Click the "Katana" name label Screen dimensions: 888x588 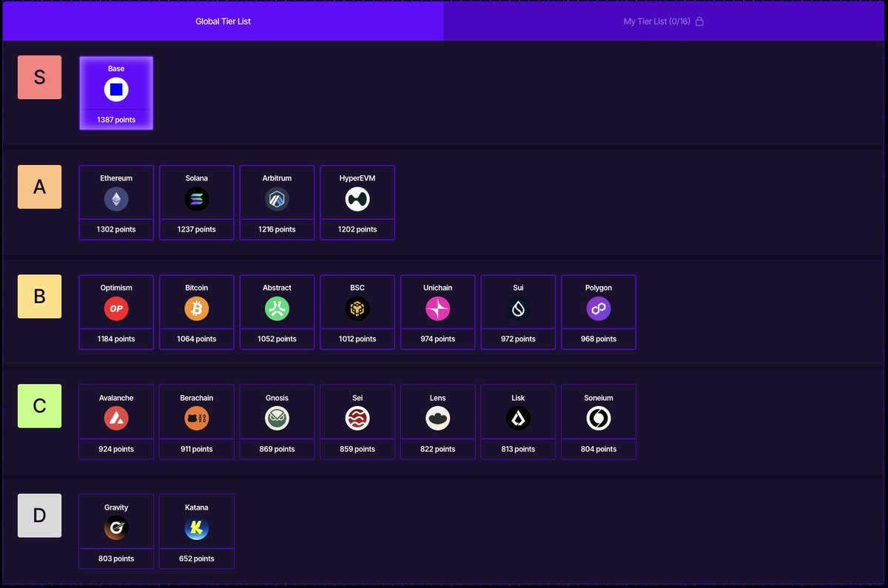pyautogui.click(x=197, y=507)
